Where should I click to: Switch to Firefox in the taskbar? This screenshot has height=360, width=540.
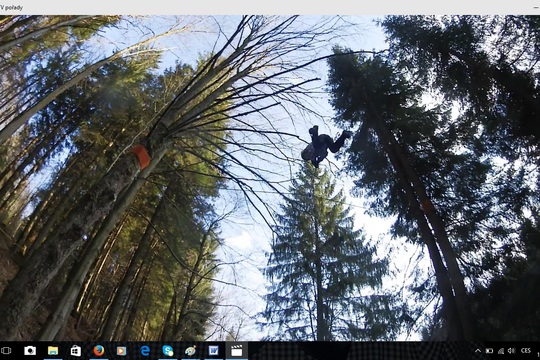pos(99,351)
